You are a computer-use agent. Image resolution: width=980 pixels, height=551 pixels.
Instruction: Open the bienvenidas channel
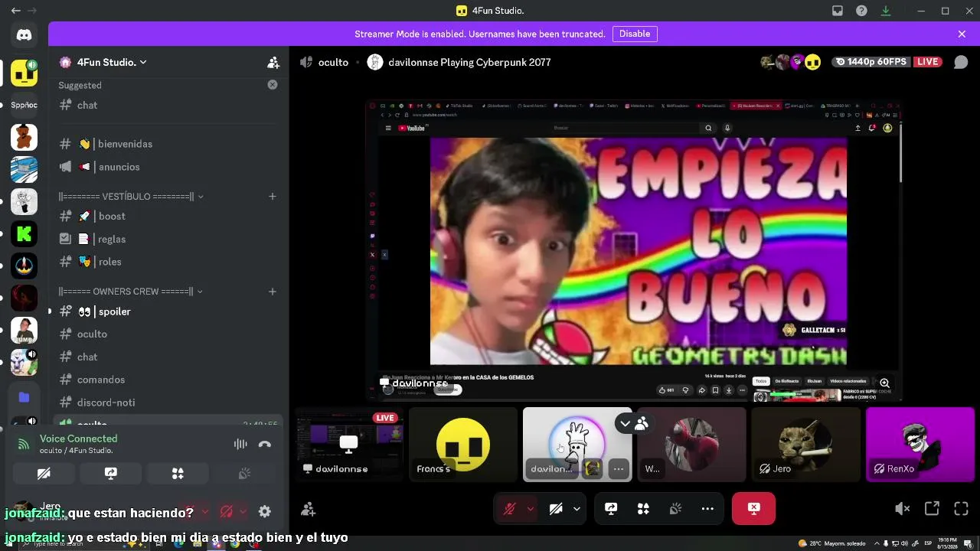pos(168,144)
